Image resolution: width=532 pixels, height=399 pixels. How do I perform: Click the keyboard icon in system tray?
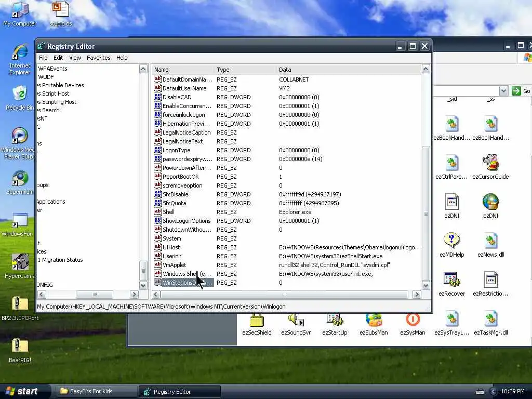click(x=480, y=392)
